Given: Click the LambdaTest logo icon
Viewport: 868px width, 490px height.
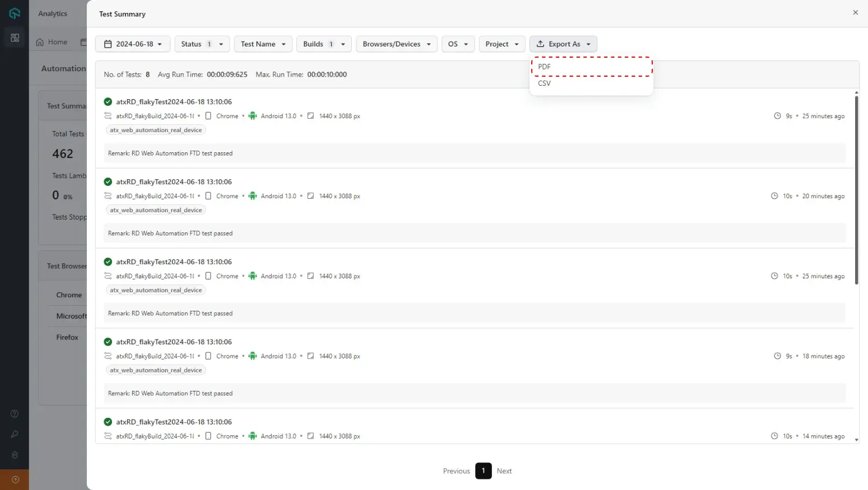Looking at the screenshot, I should coord(15,13).
